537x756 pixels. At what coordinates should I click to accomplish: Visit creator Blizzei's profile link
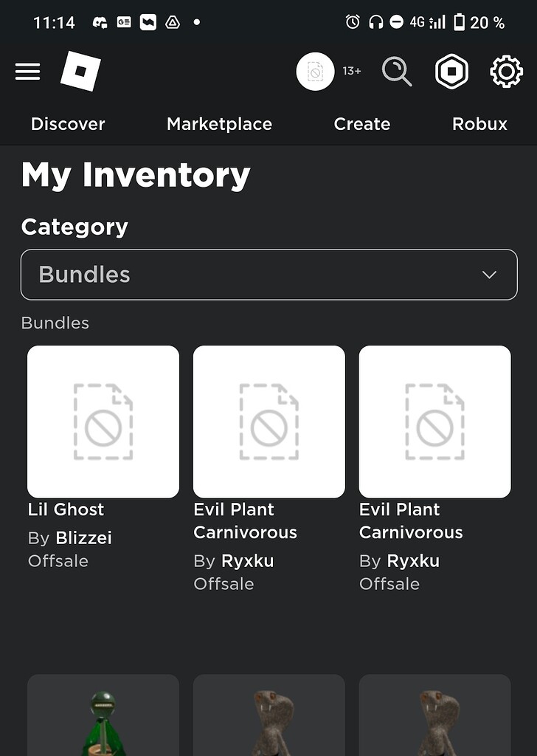(x=84, y=538)
